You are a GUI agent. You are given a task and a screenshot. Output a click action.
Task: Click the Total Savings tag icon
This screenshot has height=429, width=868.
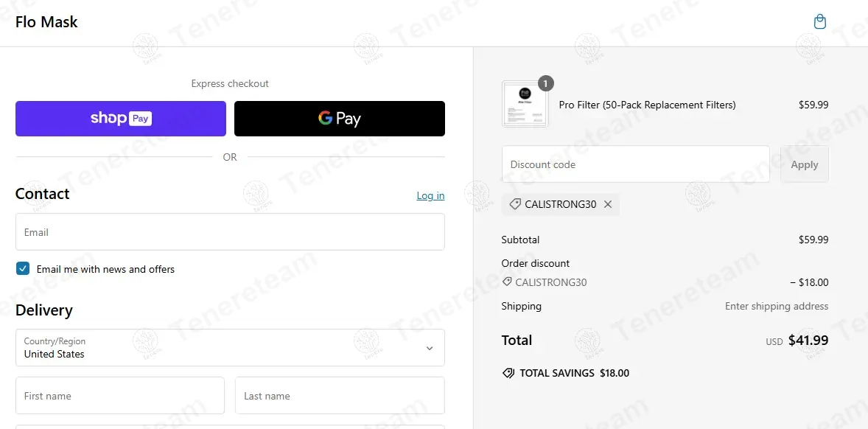pos(508,373)
